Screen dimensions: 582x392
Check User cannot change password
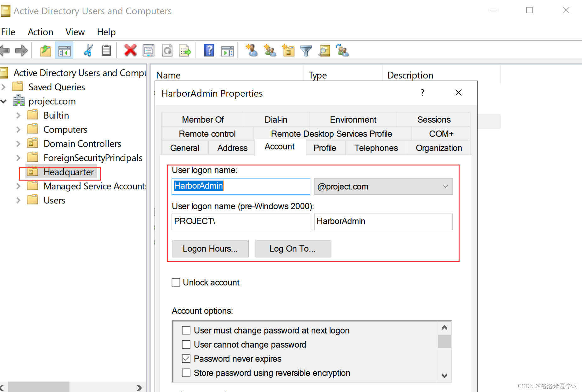(x=186, y=344)
